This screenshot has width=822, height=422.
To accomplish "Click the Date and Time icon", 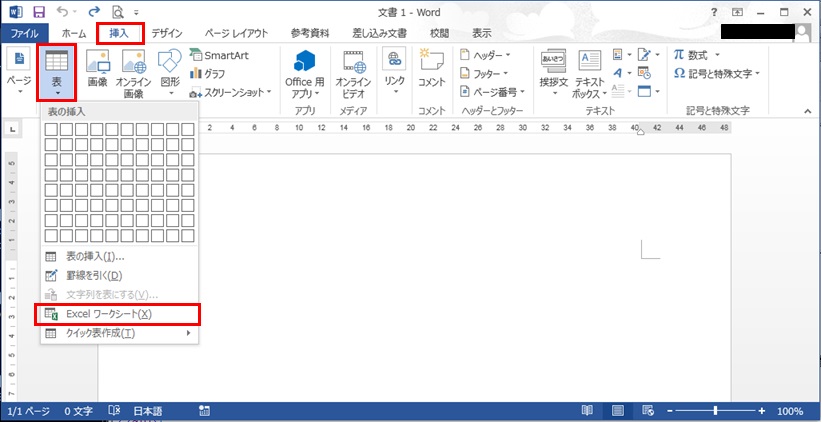I will coord(644,73).
